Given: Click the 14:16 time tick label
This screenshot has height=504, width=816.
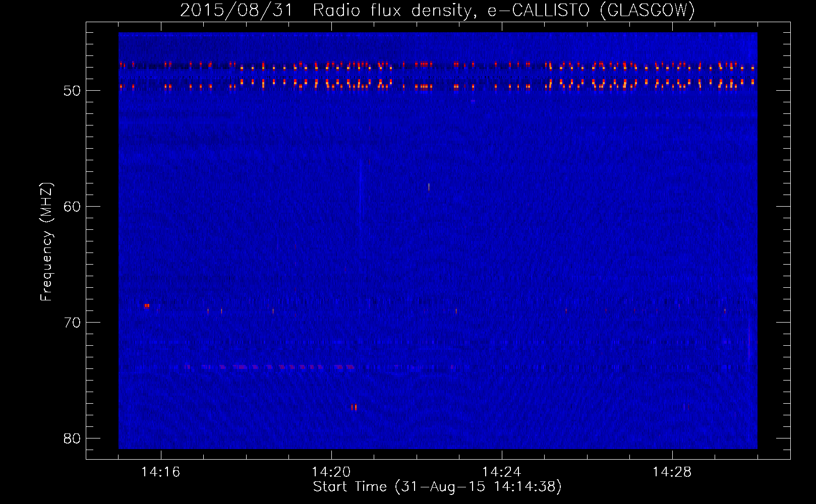Looking at the screenshot, I should click(160, 472).
